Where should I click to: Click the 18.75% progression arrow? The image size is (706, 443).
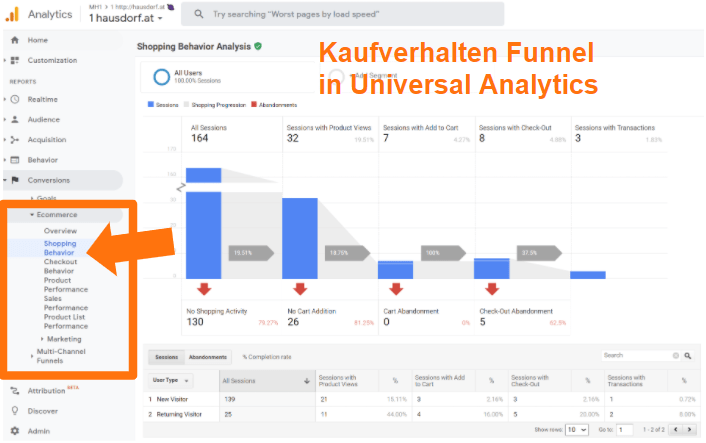coord(347,253)
